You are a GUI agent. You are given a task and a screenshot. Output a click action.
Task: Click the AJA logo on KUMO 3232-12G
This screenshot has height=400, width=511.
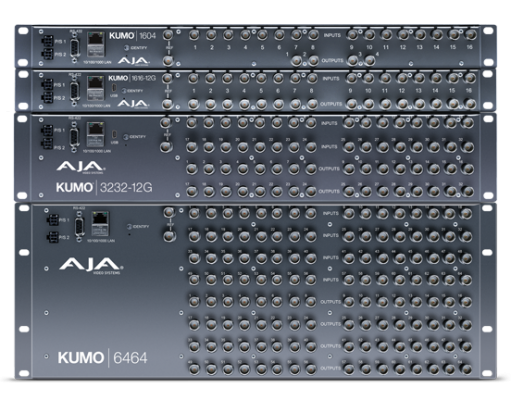click(80, 167)
